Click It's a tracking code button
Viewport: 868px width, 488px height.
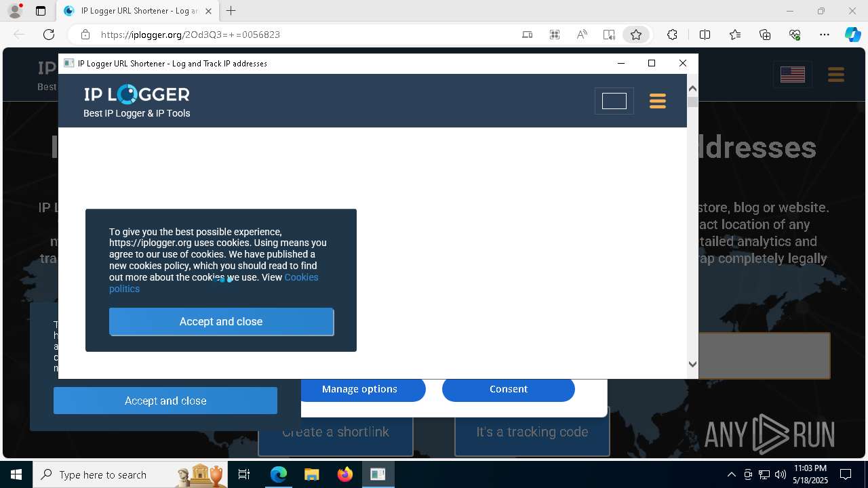[532, 432]
